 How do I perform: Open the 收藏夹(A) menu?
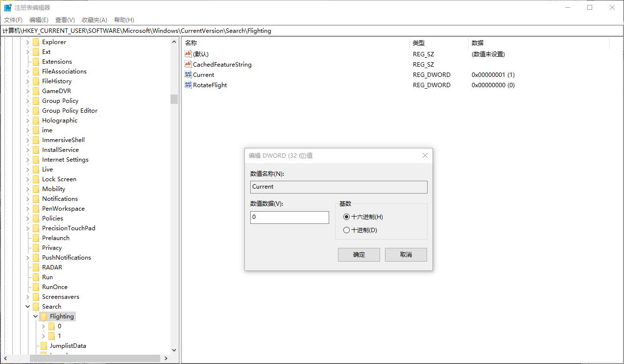(x=94, y=20)
